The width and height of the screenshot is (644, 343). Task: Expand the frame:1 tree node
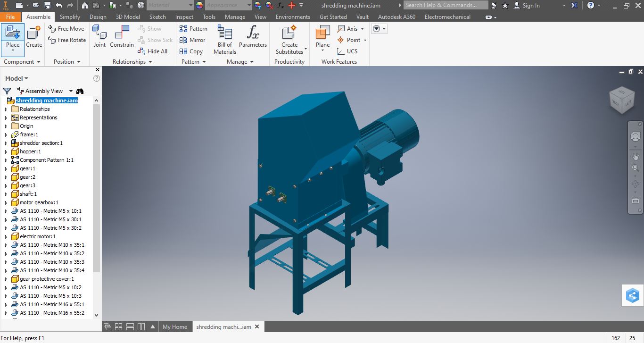[x=6, y=134]
